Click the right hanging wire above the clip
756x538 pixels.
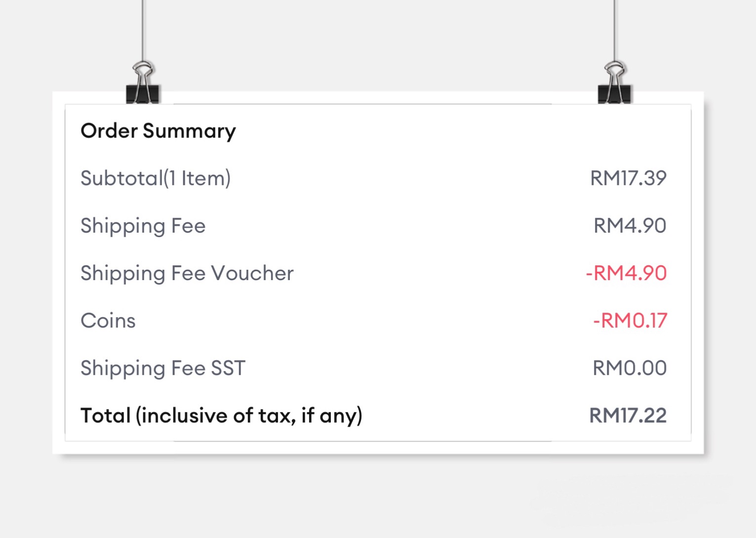[614, 30]
